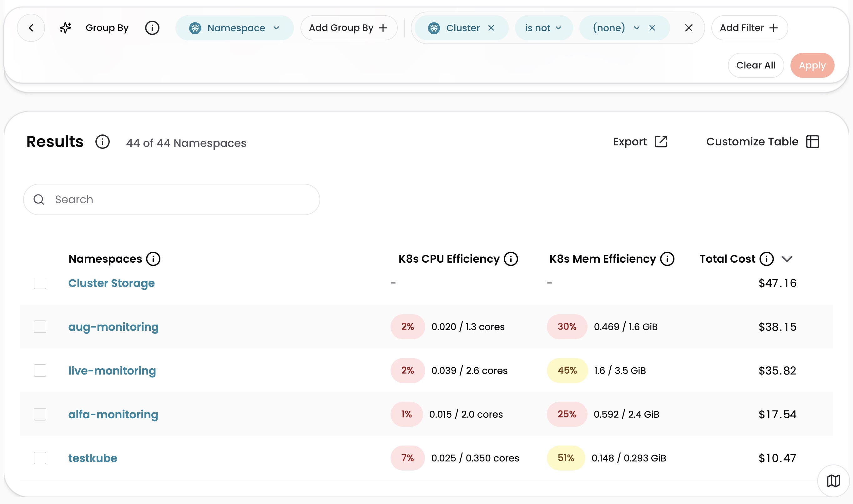Clear the (none) filter value
Screen dimensions: 853x504
click(x=652, y=28)
